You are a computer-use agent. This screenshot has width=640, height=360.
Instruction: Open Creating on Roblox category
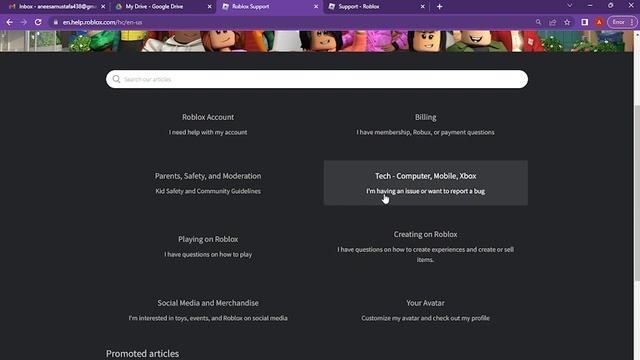click(x=425, y=246)
